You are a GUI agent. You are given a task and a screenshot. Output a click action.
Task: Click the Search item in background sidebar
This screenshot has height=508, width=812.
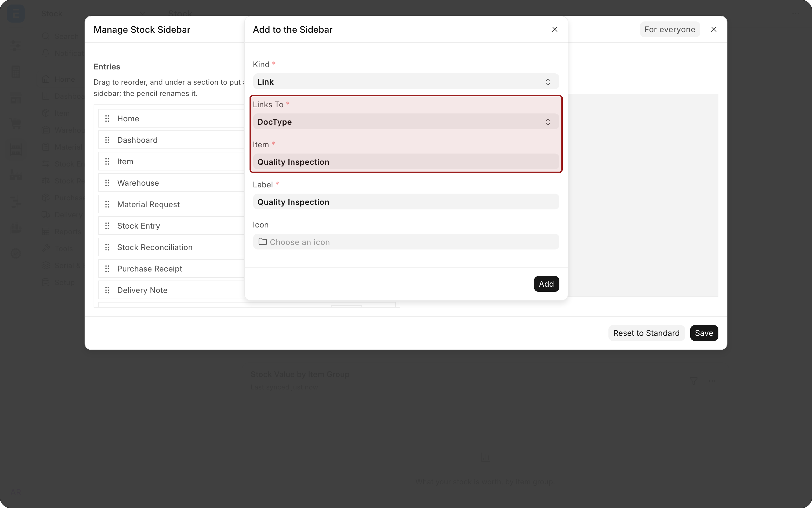60,36
